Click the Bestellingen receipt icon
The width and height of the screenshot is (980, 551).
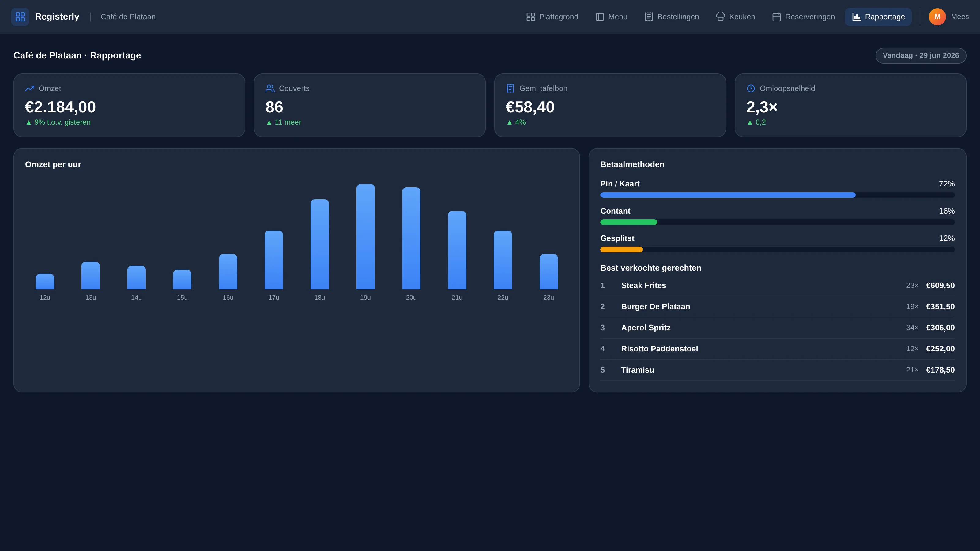pos(649,17)
